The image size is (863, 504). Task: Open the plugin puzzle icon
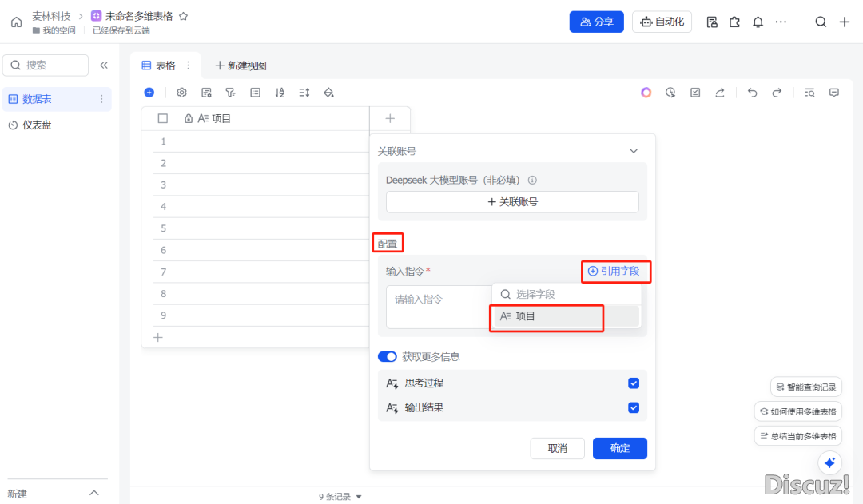(735, 22)
